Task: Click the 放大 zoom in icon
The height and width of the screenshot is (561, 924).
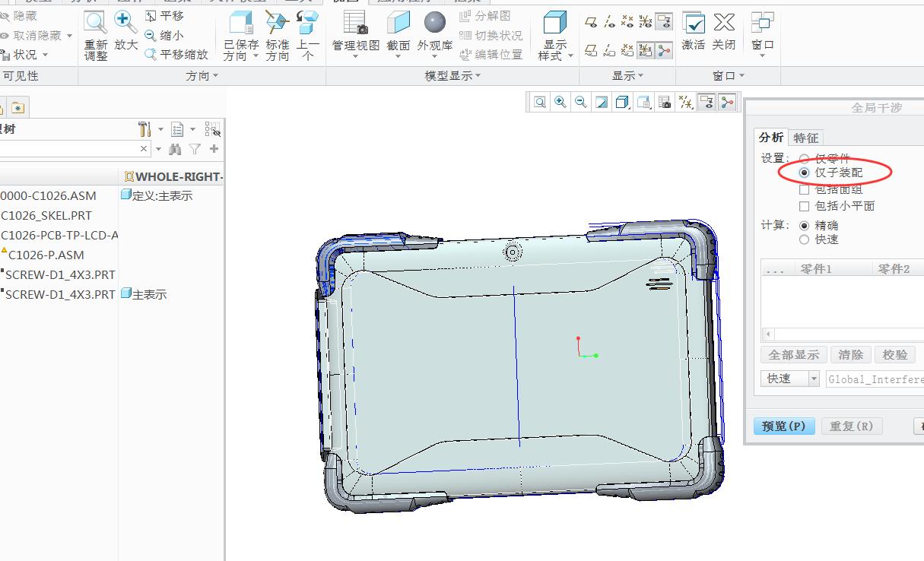Action: (x=125, y=23)
